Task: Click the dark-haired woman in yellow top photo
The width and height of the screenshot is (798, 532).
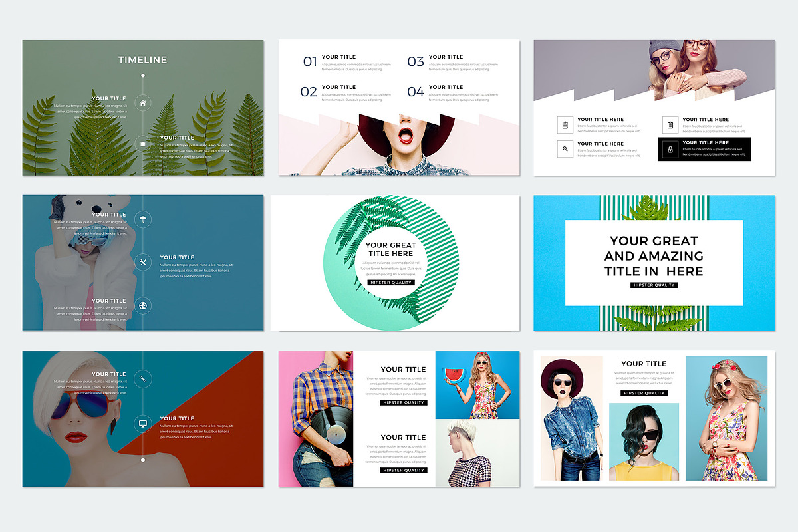Action: (x=644, y=442)
